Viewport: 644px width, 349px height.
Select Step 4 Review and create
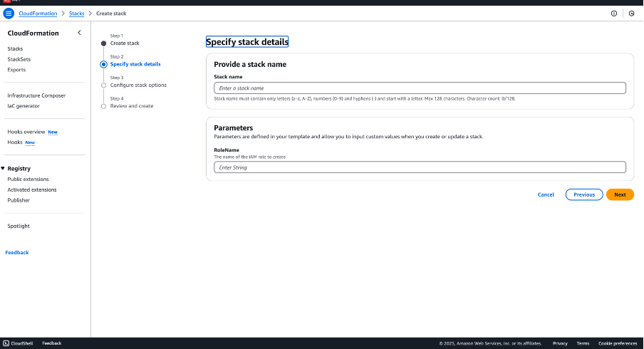tap(132, 106)
